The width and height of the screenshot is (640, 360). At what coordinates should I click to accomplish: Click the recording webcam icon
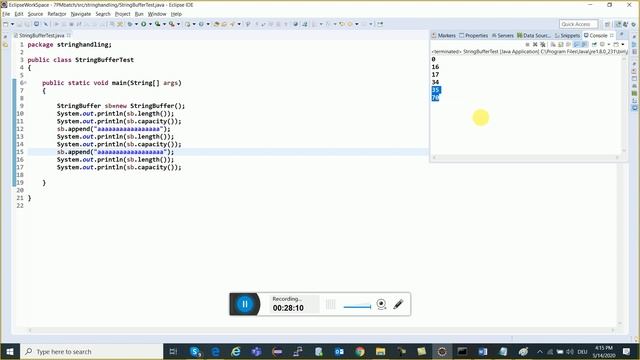tap(381, 304)
